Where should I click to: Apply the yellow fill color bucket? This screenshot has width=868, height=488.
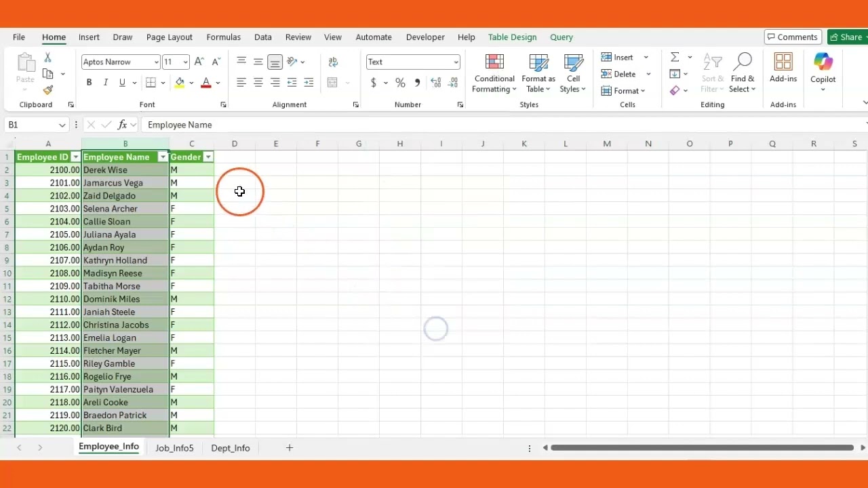click(180, 83)
